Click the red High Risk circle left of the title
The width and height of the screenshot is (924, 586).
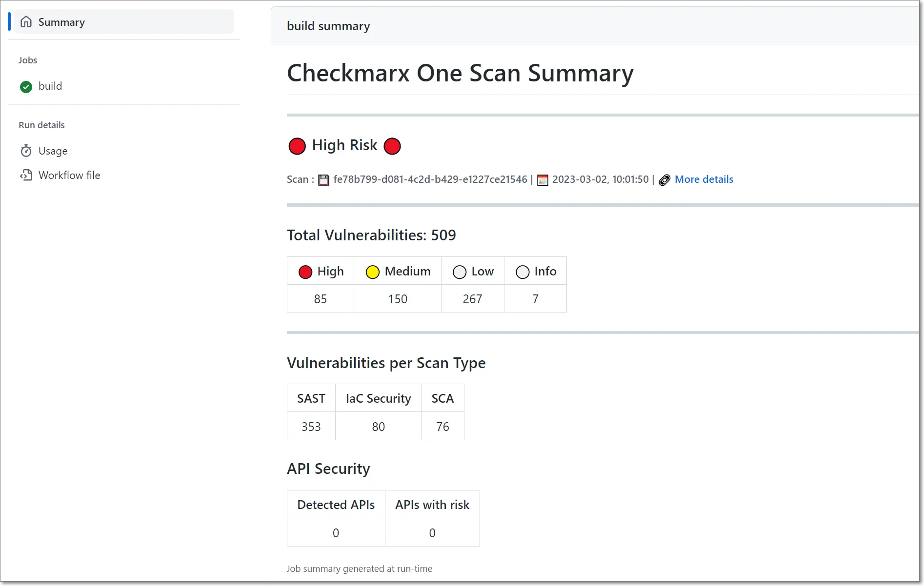(297, 146)
